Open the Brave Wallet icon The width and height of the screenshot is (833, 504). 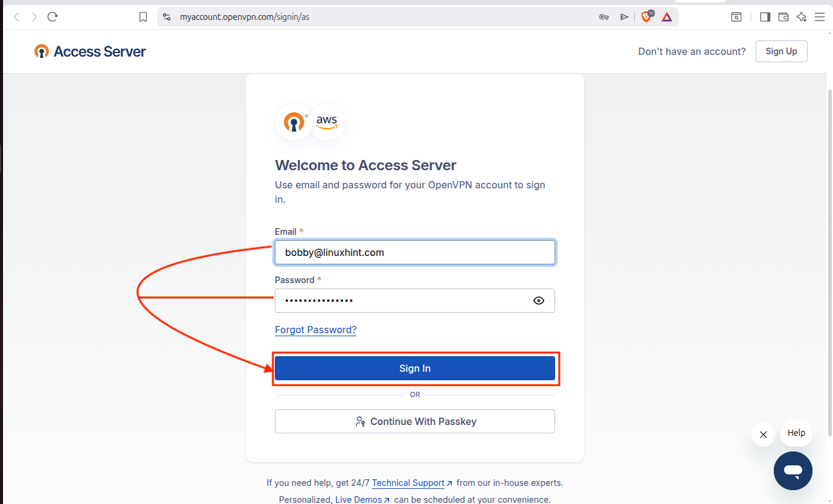click(x=783, y=17)
